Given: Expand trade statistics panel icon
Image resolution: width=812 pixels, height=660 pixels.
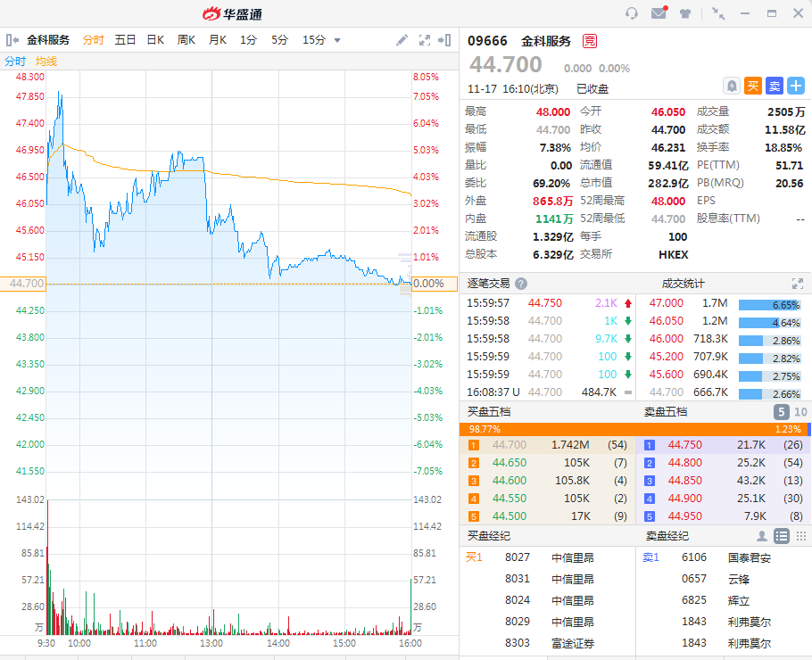Looking at the screenshot, I should pyautogui.click(x=798, y=284).
